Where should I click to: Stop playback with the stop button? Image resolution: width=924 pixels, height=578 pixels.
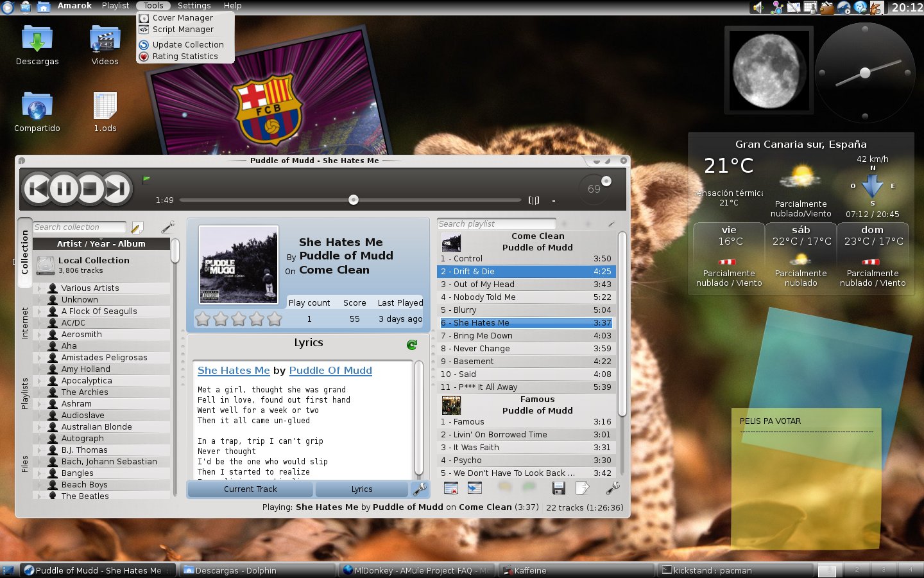(90, 189)
